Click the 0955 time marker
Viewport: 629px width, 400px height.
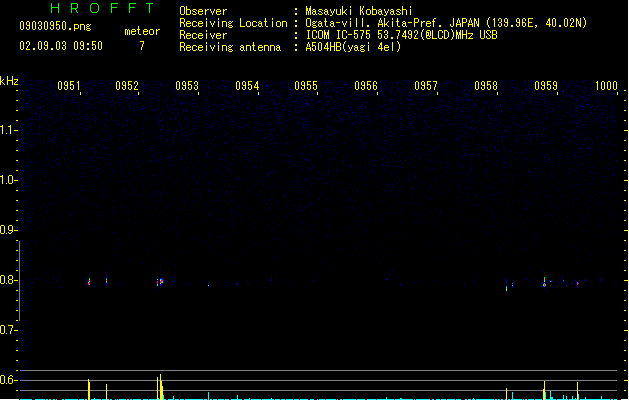pos(306,86)
